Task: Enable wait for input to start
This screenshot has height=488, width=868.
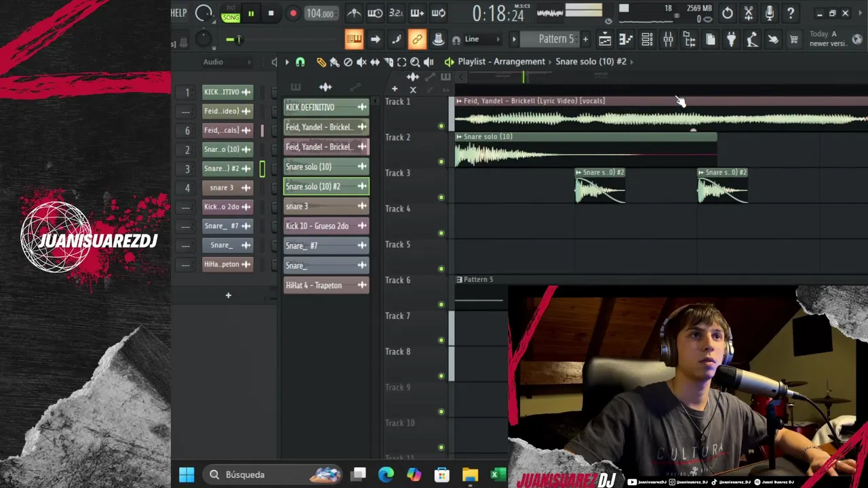Action: coord(375,13)
